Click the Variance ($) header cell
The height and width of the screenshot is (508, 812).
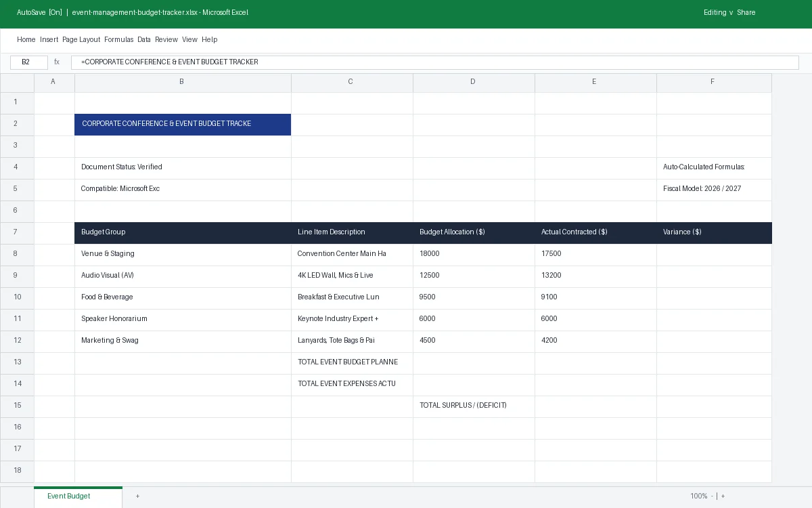[x=714, y=233]
